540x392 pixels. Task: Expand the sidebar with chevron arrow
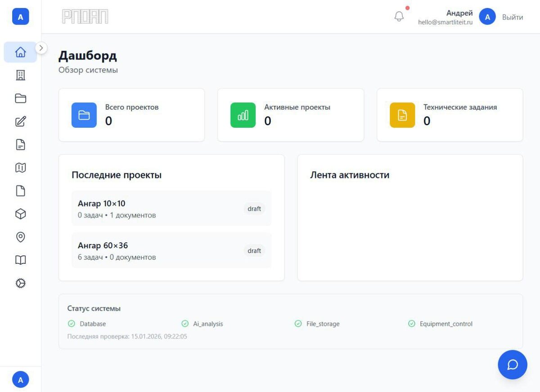pyautogui.click(x=41, y=48)
